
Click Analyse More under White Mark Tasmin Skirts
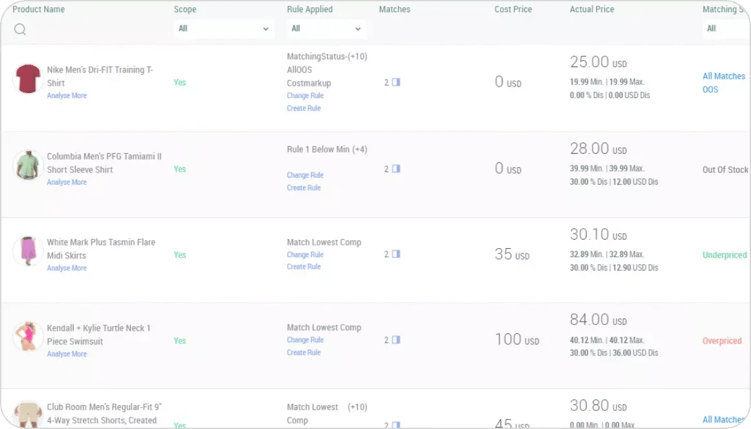coord(67,268)
